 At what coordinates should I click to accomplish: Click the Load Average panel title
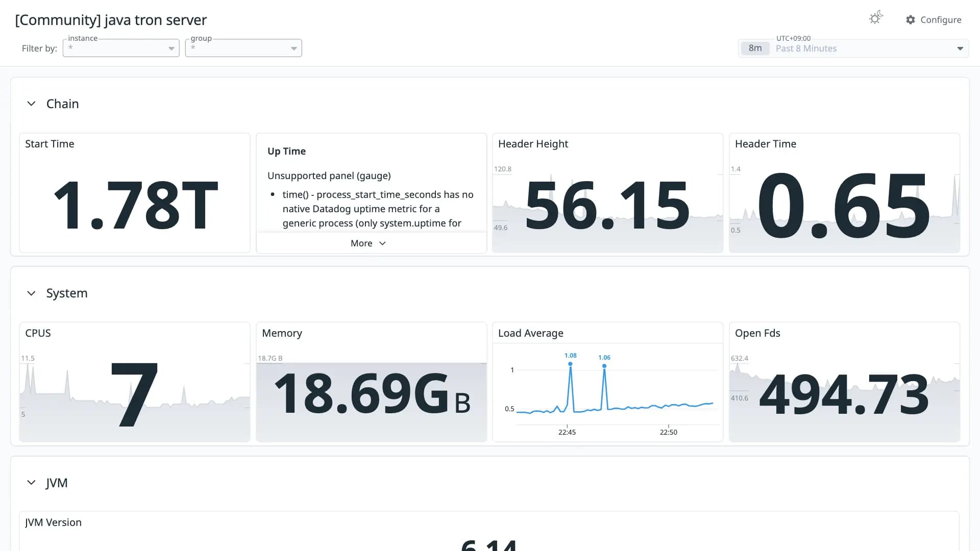(531, 333)
